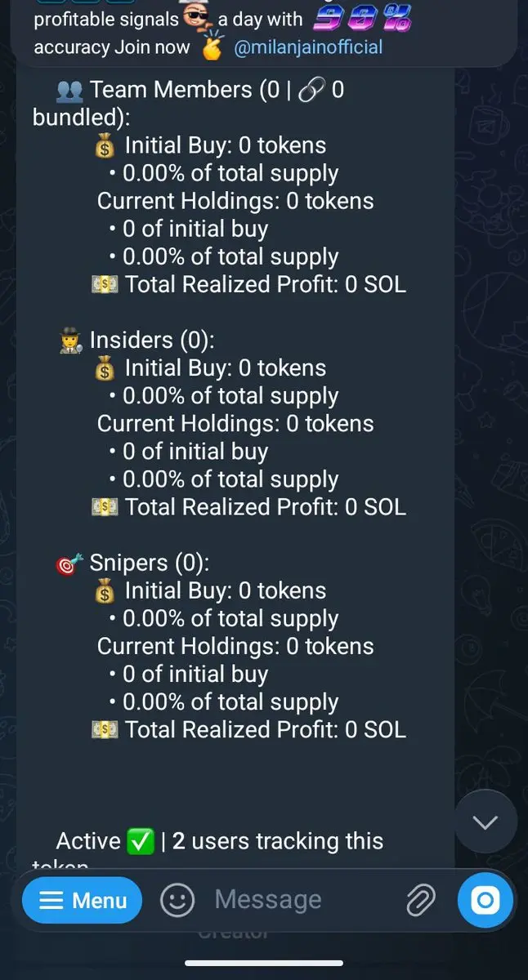
Task: Tap money bag icon under Snipers
Action: (x=105, y=591)
